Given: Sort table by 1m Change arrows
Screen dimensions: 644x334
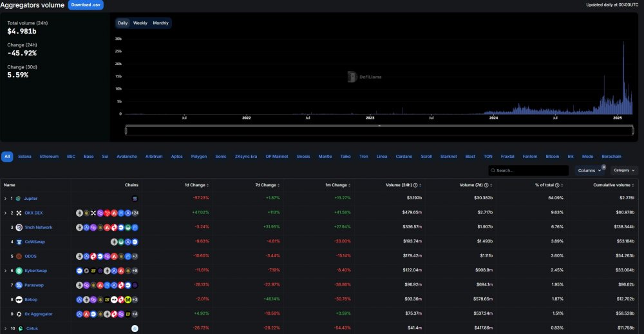Looking at the screenshot, I should 350,186.
